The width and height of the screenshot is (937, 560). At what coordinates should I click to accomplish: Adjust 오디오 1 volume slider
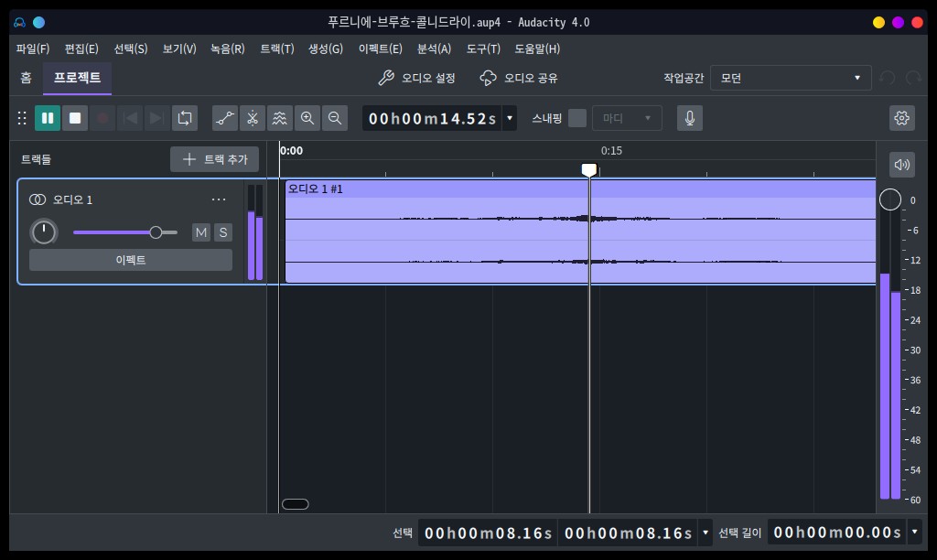pos(124,232)
